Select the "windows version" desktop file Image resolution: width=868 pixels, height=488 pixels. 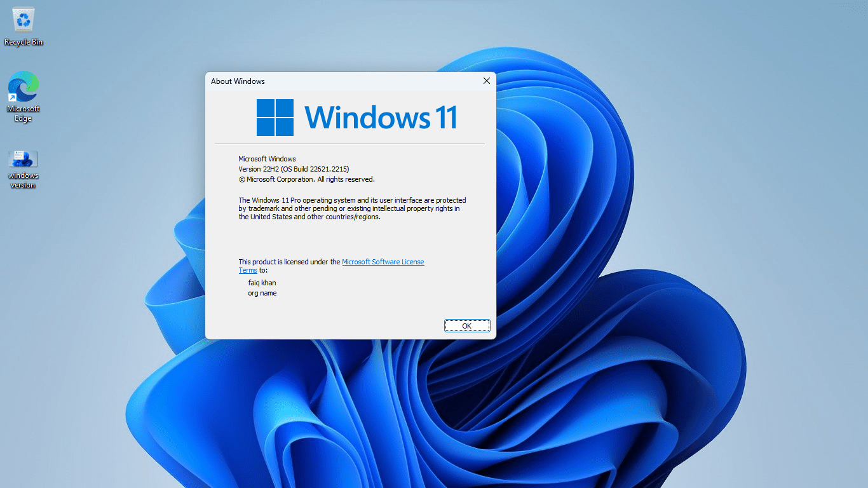click(x=23, y=169)
